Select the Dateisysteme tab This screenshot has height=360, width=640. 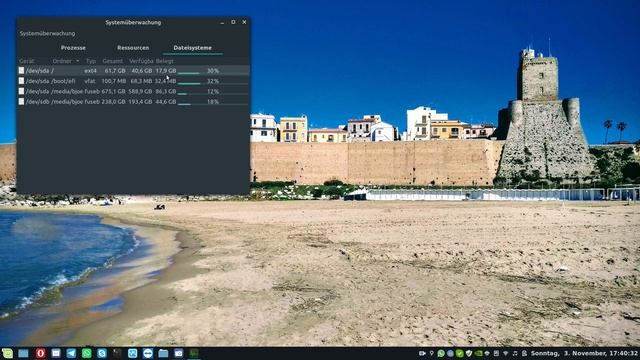point(193,48)
